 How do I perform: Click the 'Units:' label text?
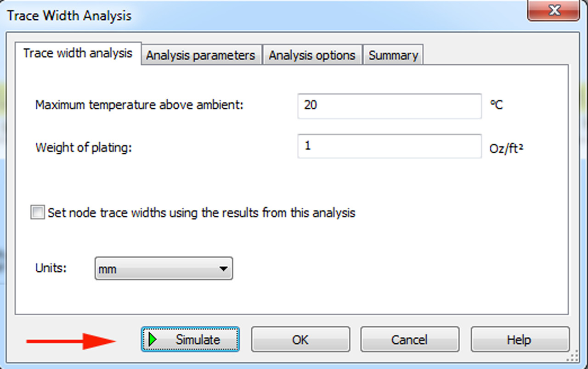coord(51,268)
